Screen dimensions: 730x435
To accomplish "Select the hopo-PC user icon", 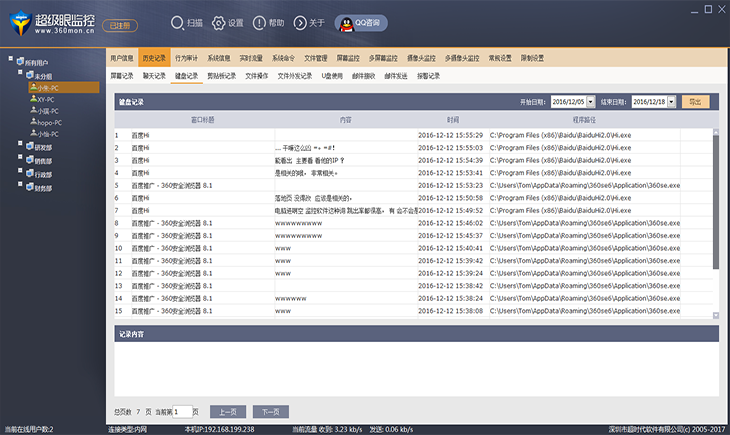I will [33, 122].
